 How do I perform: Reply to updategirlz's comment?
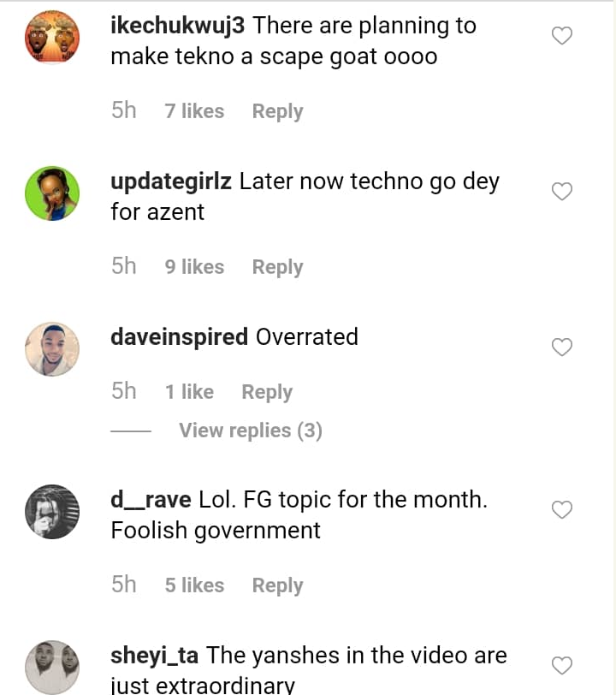click(x=277, y=267)
